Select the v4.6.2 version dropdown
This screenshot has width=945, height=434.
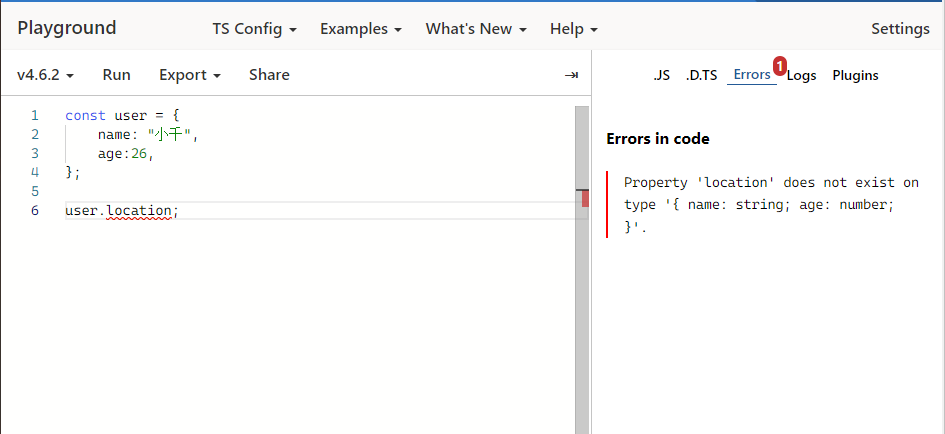point(46,75)
